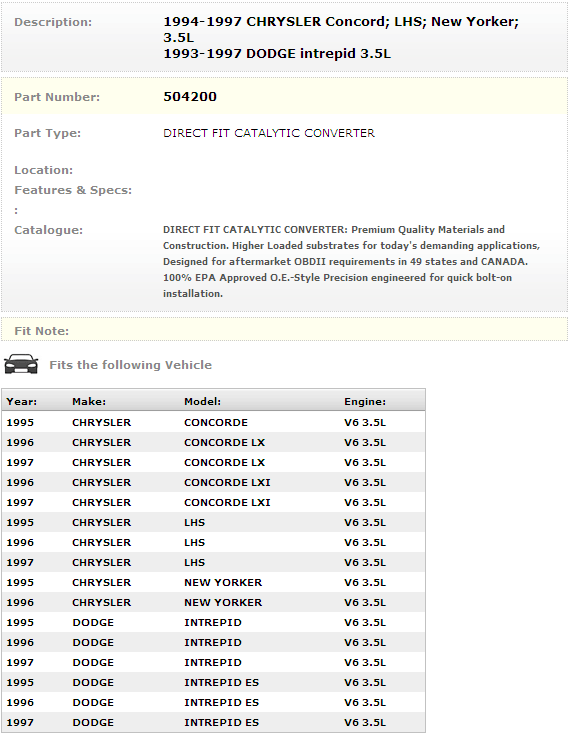The width and height of the screenshot is (570, 750).
Task: Select the 1996 New Yorker row
Action: point(213,603)
